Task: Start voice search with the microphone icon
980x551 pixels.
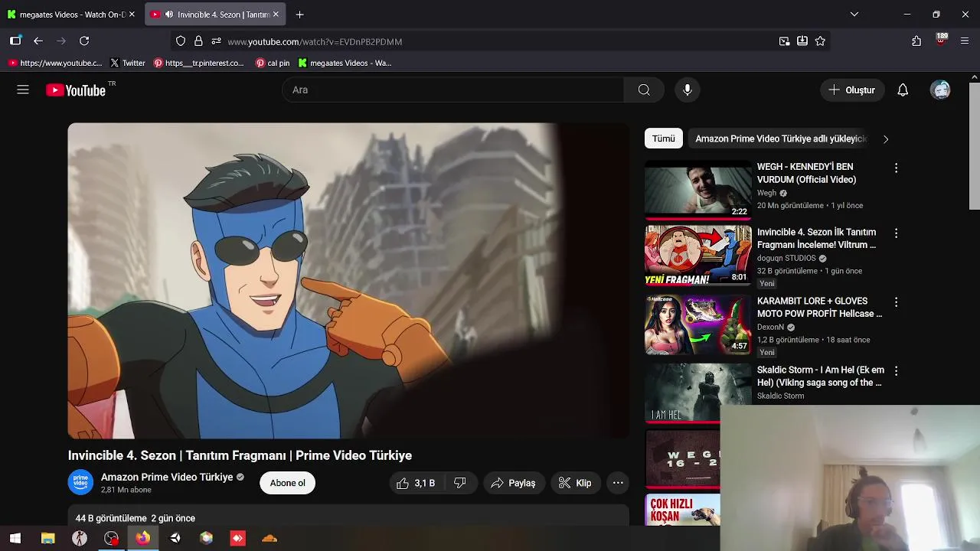Action: (688, 90)
